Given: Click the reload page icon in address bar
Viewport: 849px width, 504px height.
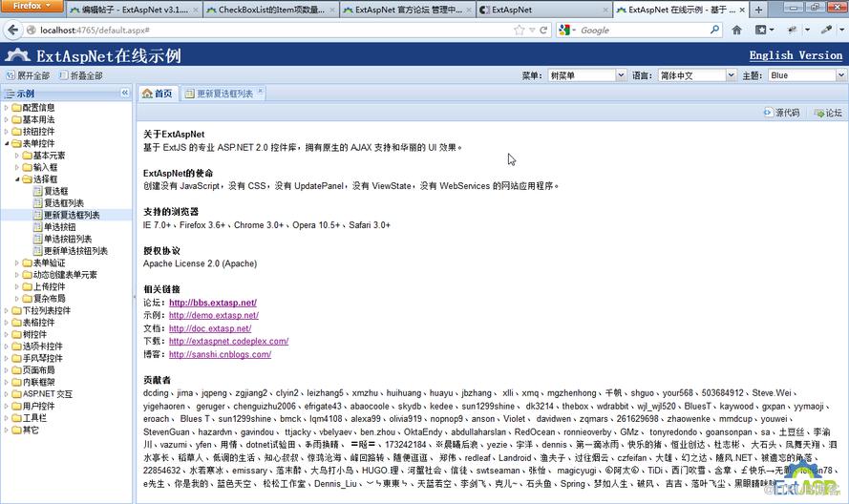Looking at the screenshot, I should 543,31.
